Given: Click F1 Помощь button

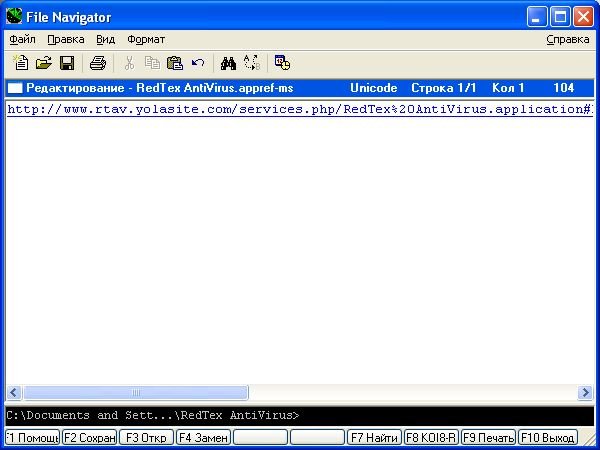Looking at the screenshot, I should click(x=33, y=437).
